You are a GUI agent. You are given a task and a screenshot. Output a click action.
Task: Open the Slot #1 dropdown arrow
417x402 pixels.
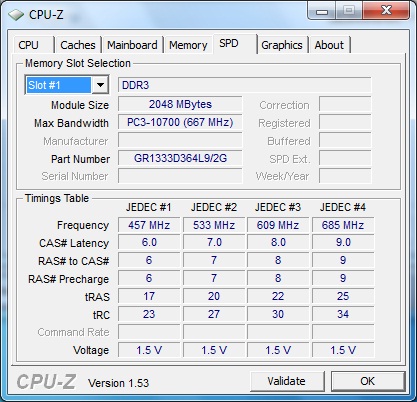[x=100, y=85]
